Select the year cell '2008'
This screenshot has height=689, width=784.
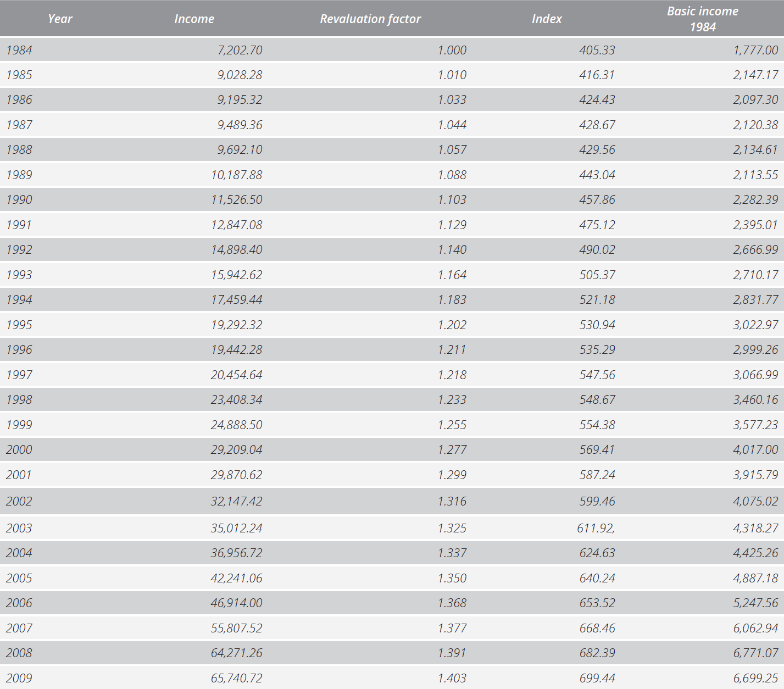(19, 653)
